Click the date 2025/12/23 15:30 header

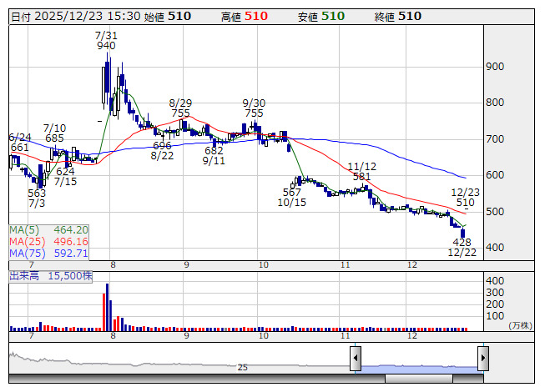click(x=76, y=17)
